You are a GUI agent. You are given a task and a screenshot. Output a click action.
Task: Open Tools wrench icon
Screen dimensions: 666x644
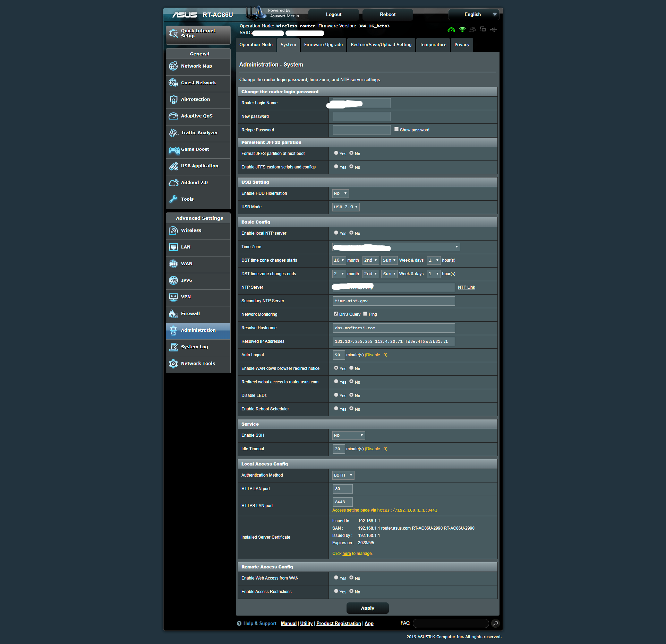click(x=173, y=199)
